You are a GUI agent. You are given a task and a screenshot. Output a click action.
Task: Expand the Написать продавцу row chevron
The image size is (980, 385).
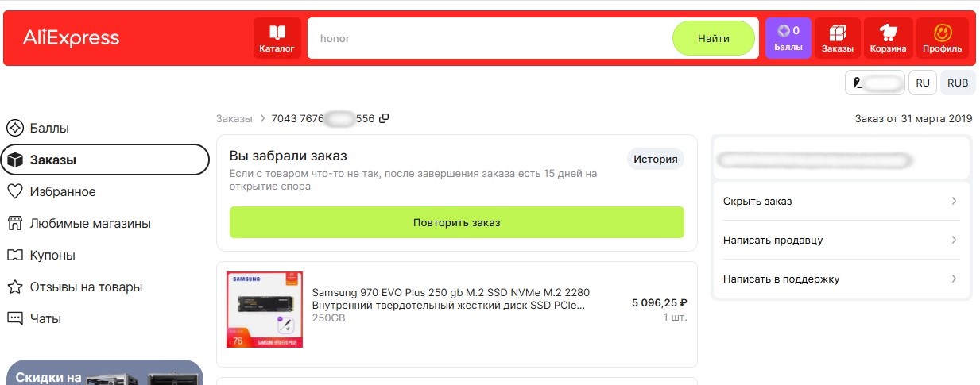click(954, 240)
